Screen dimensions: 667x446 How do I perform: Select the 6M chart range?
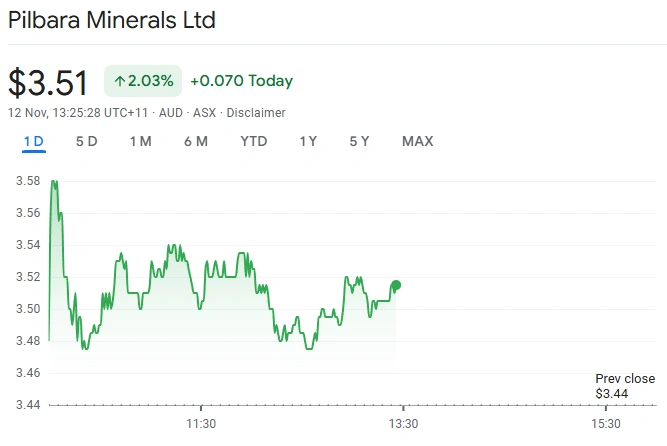(196, 141)
